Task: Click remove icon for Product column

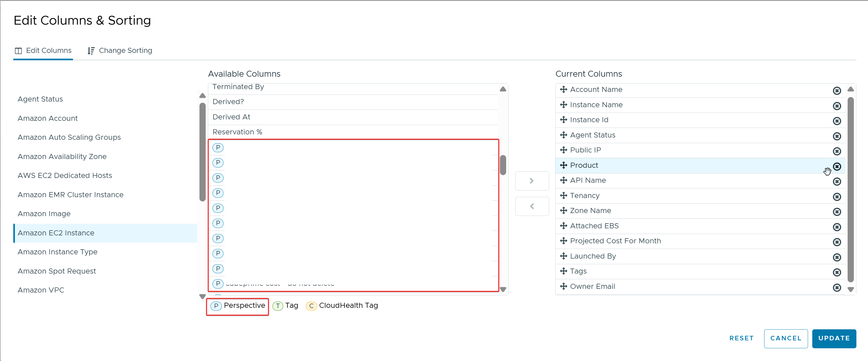Action: tap(837, 167)
